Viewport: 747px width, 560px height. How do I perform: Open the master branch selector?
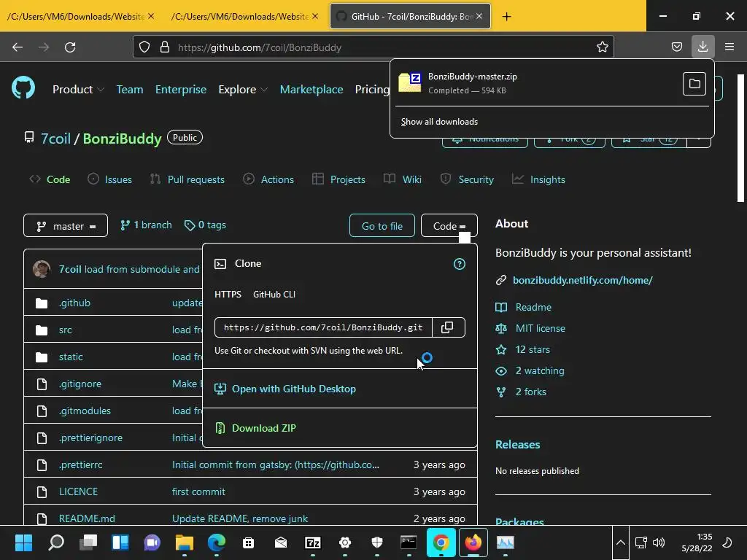coord(66,226)
